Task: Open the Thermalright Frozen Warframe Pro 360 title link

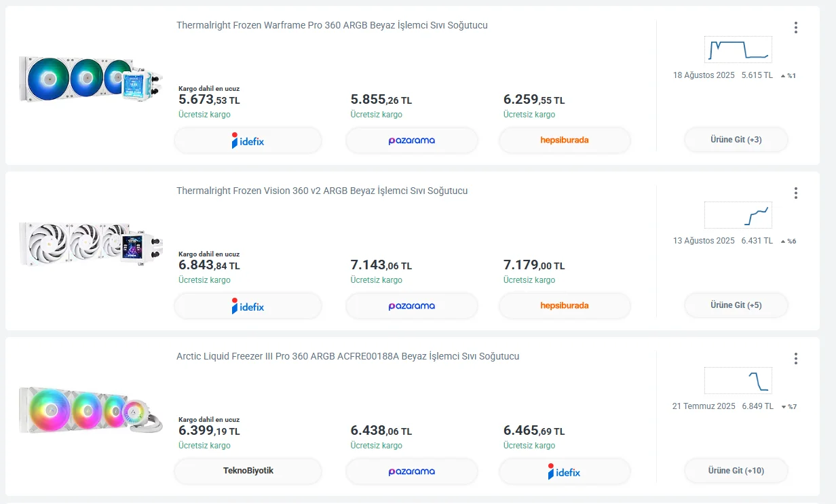Action: coord(332,26)
